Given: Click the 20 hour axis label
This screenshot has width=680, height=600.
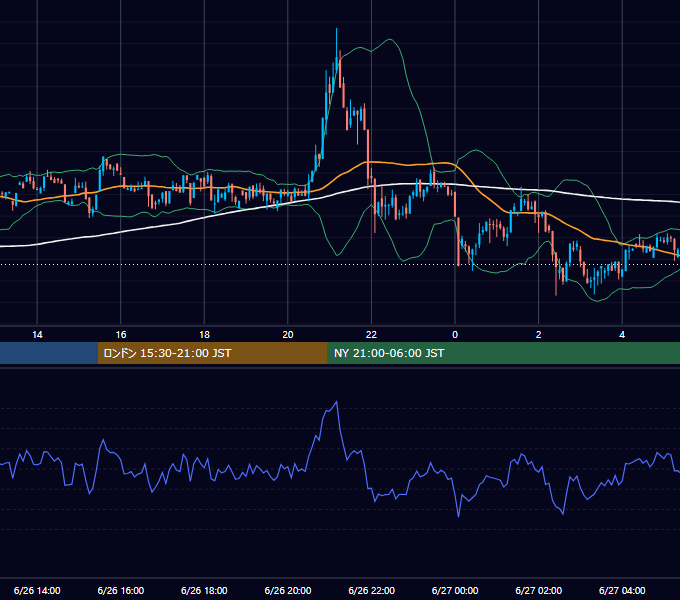Looking at the screenshot, I should pyautogui.click(x=288, y=335).
